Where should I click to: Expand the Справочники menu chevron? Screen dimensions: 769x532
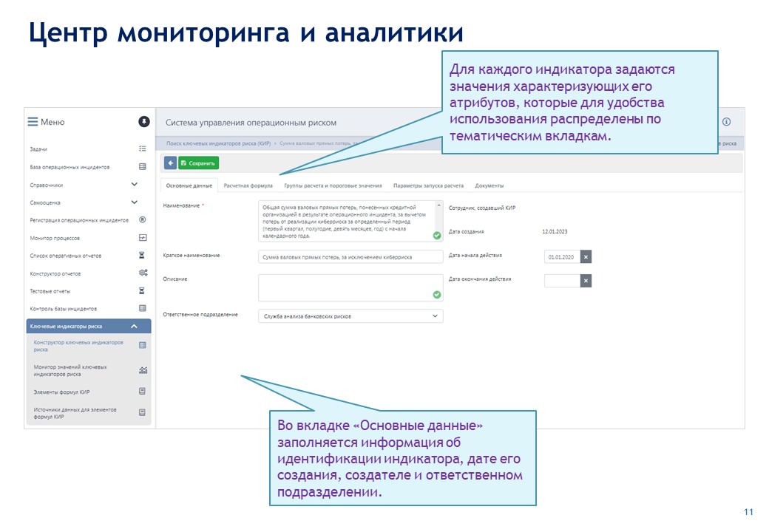[x=135, y=184]
